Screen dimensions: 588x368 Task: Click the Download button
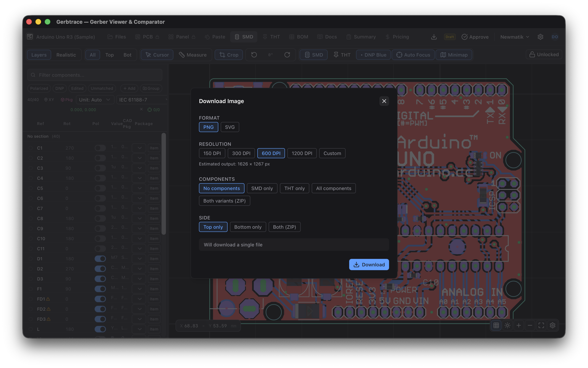coord(369,265)
